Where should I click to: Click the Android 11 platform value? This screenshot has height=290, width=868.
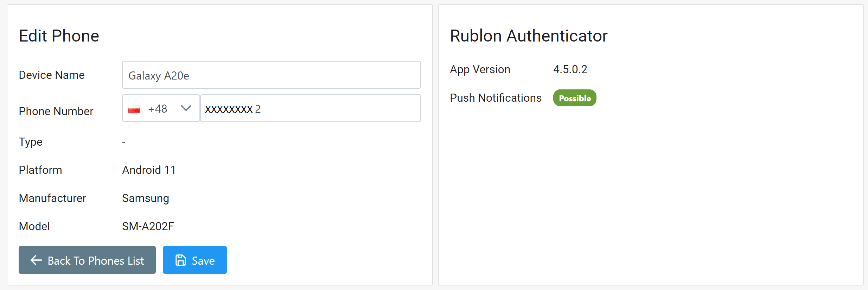(x=149, y=170)
